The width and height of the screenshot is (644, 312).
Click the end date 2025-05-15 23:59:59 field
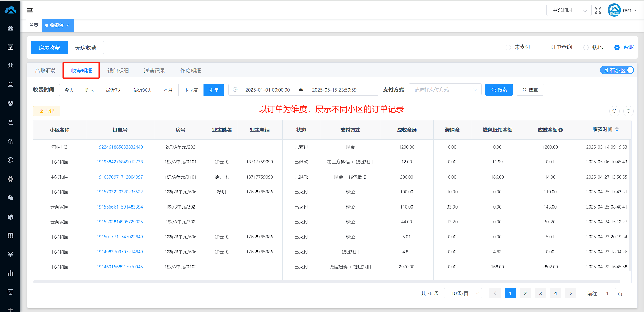click(x=334, y=90)
